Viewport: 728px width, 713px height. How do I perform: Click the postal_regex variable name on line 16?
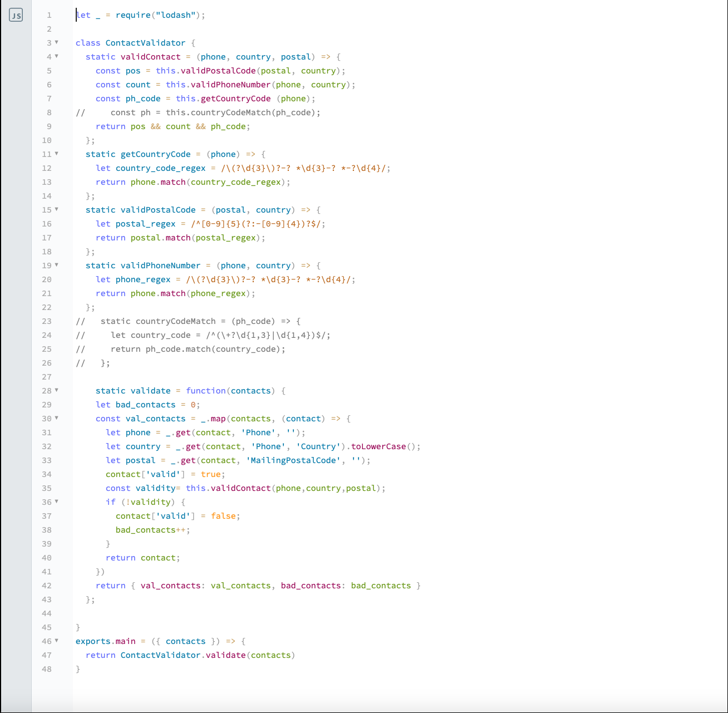pyautogui.click(x=145, y=224)
